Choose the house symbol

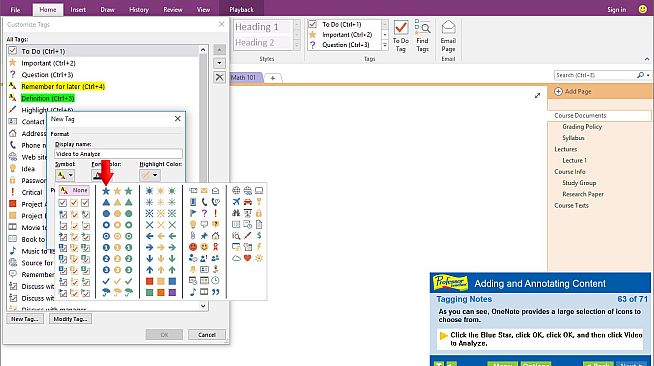(215, 236)
